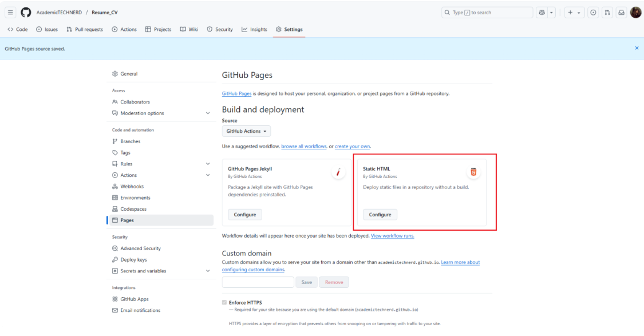
Task: Expand the Actions sidebar section chevron
Action: pyautogui.click(x=208, y=175)
